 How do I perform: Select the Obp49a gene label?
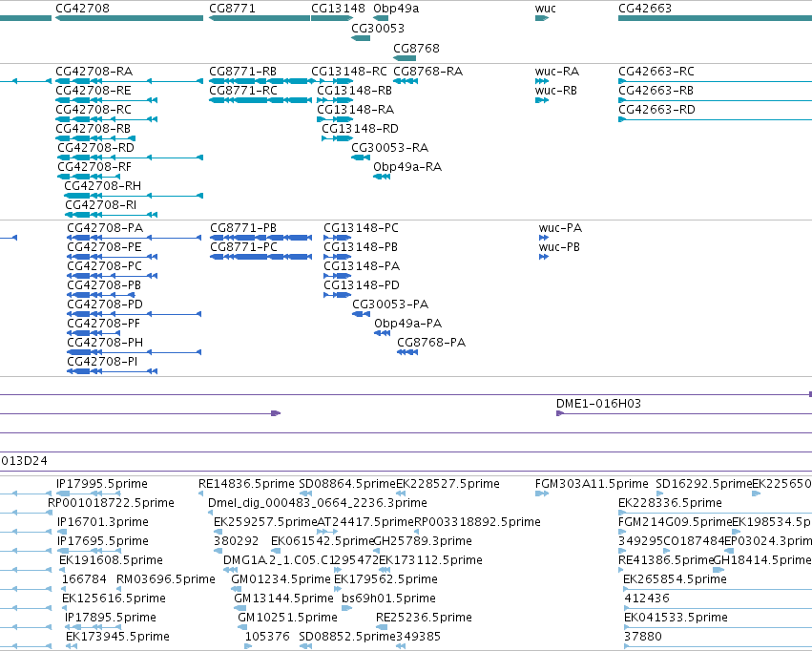396,9
